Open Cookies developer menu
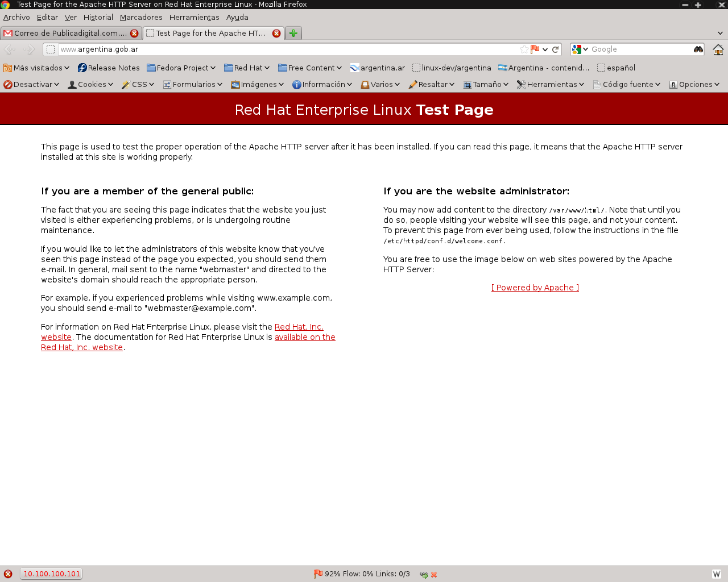The width and height of the screenshot is (728, 582). click(90, 84)
